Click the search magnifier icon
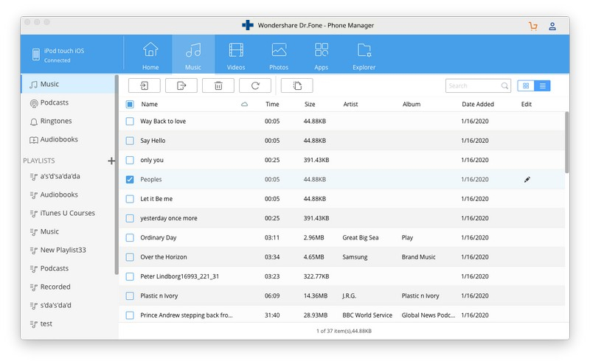This screenshot has width=590, height=364. [x=504, y=85]
